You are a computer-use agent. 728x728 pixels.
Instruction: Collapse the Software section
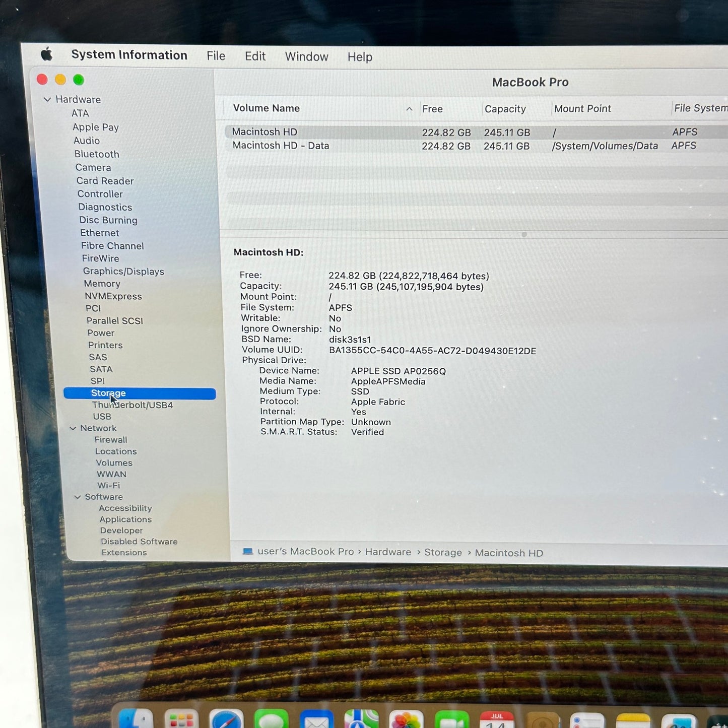(78, 497)
